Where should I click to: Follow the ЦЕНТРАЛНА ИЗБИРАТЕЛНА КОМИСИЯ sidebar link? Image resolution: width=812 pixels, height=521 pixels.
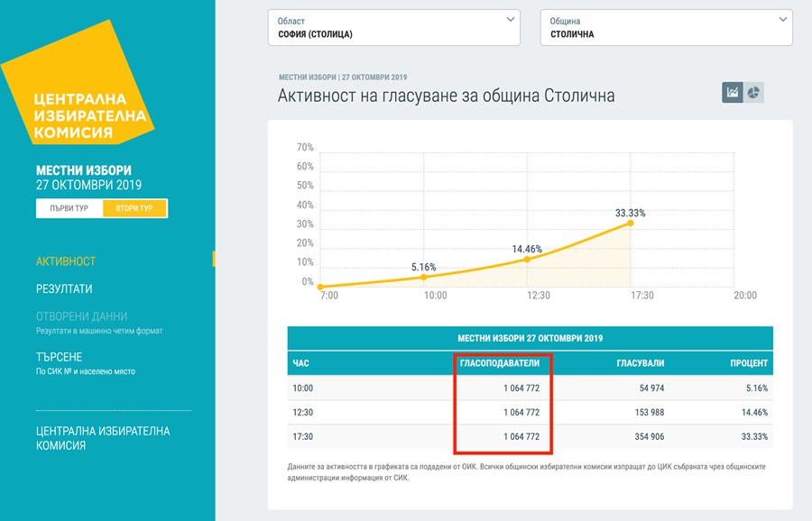click(102, 438)
